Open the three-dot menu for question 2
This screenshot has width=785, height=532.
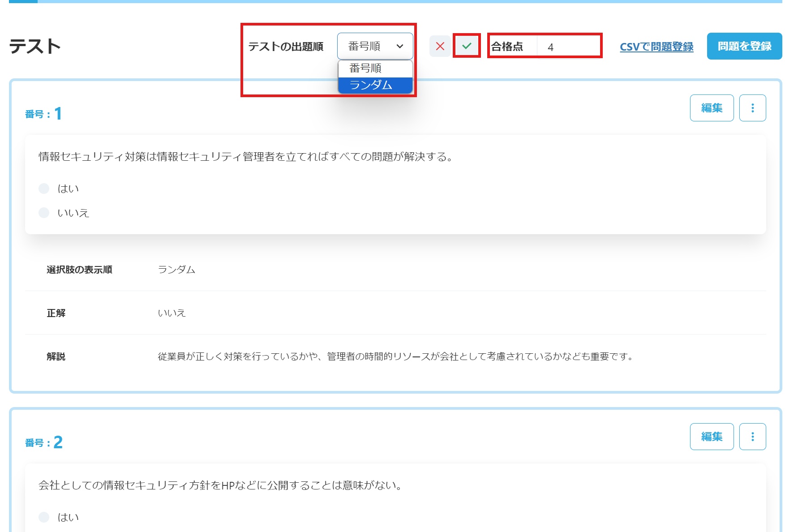(x=752, y=437)
